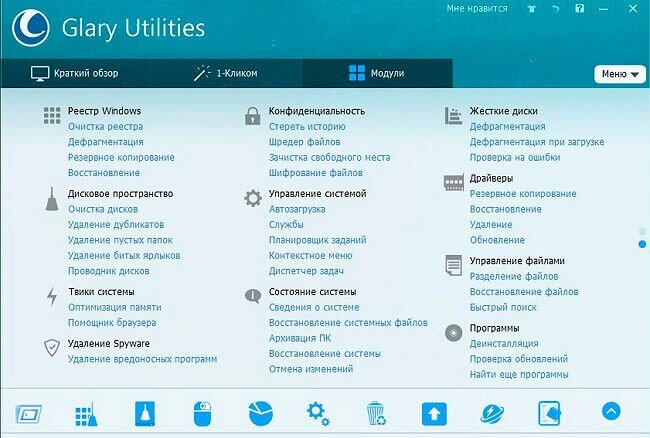Select the Модули tab
Image resolution: width=650 pixels, height=438 pixels.
(377, 73)
